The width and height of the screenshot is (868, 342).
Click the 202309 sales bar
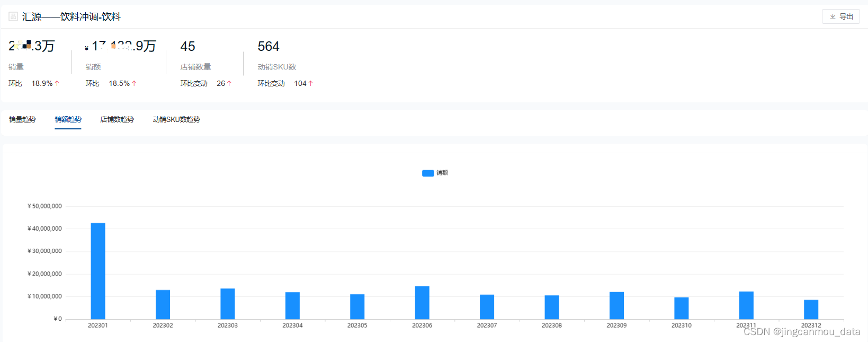pyautogui.click(x=616, y=305)
